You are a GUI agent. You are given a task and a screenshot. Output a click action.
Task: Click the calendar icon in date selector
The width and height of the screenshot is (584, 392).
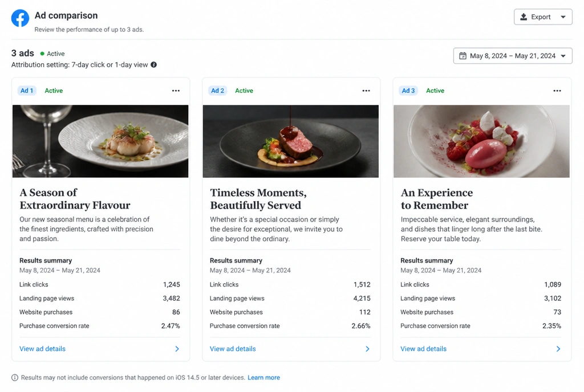pyautogui.click(x=463, y=56)
